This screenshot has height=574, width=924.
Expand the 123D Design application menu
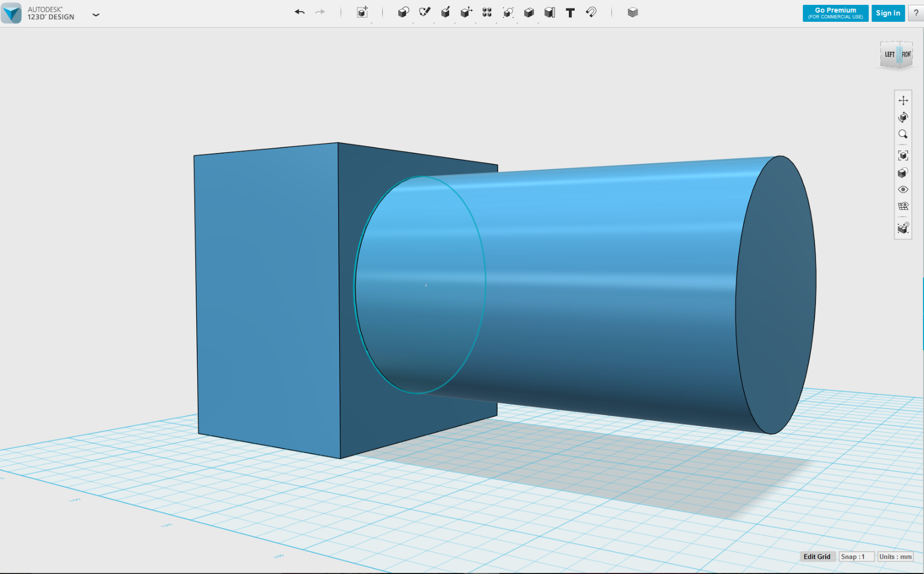click(96, 15)
